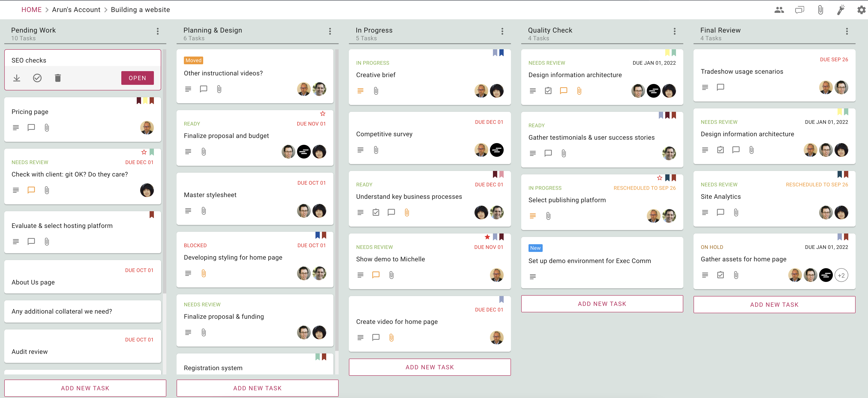This screenshot has width=868, height=398.
Task: Open checklist icon on Understand key business processes
Action: (376, 212)
